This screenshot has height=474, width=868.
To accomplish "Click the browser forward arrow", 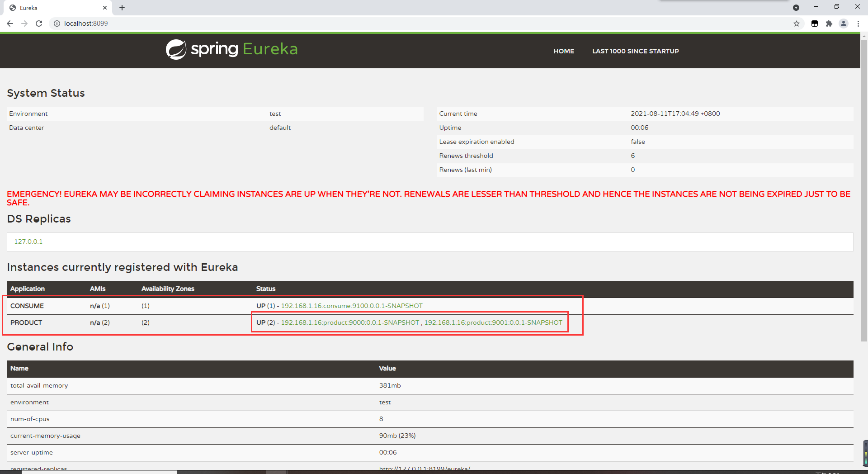I will point(24,24).
